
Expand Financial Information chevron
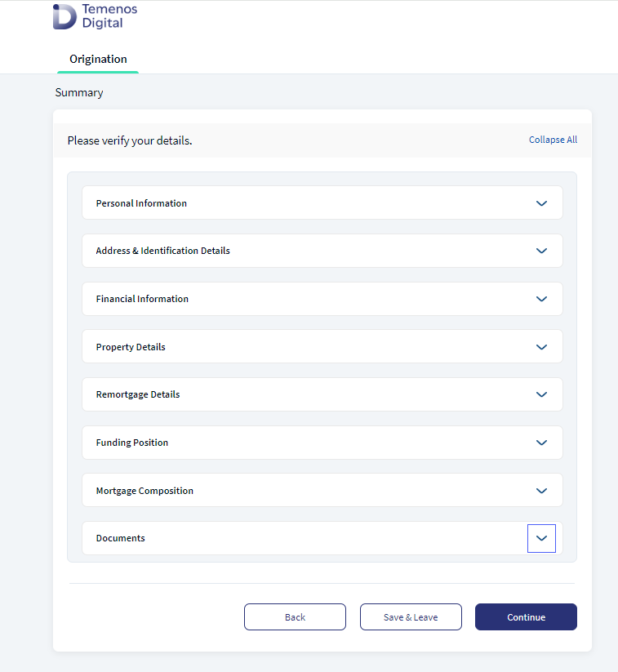click(542, 299)
